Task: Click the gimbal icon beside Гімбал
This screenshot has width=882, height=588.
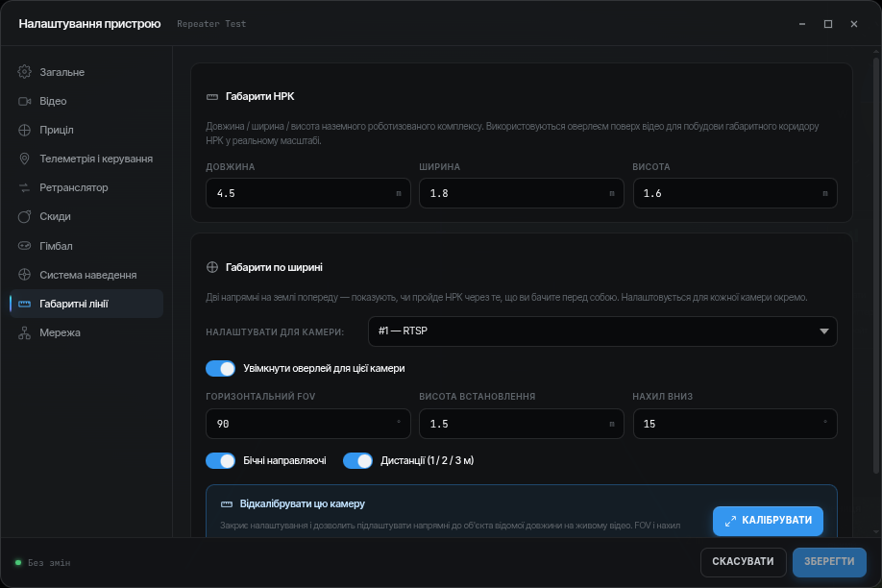Action: (x=24, y=246)
